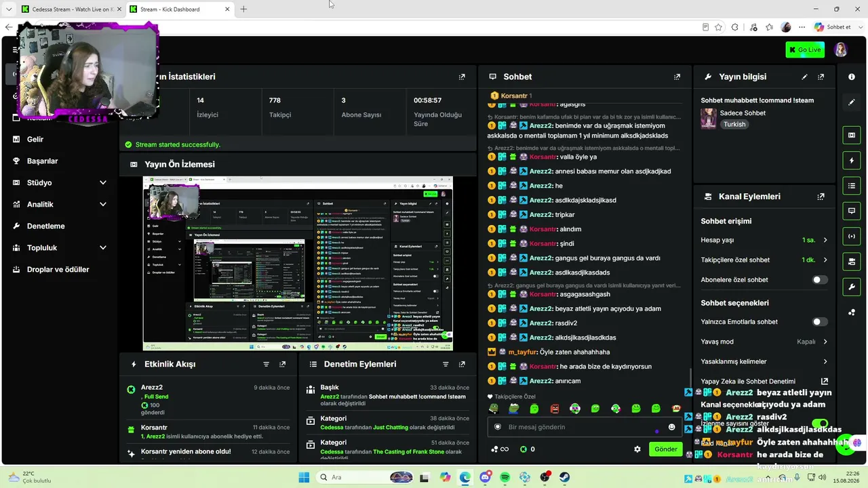The height and width of the screenshot is (488, 868).
Task: Filter the Denetim Eylemleri list
Action: pos(446,364)
